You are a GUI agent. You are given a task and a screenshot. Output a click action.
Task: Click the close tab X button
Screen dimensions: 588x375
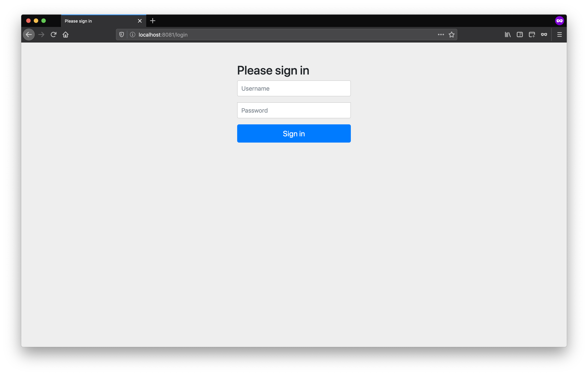tap(139, 21)
